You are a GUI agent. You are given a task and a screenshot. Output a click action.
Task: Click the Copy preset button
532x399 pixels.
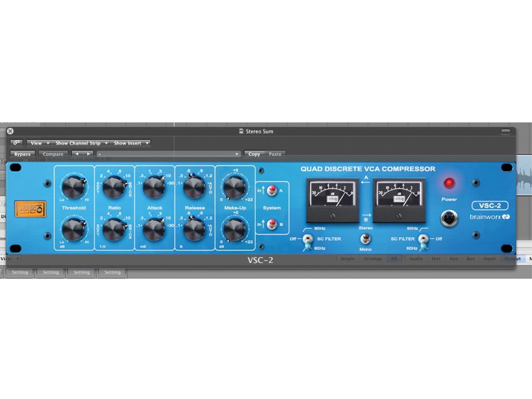(x=254, y=154)
